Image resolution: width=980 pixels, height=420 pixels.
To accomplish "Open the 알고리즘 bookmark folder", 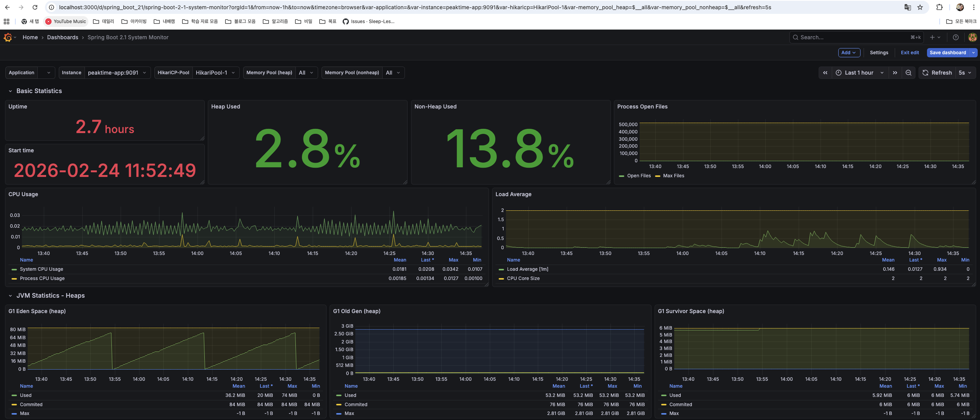I will point(275,22).
